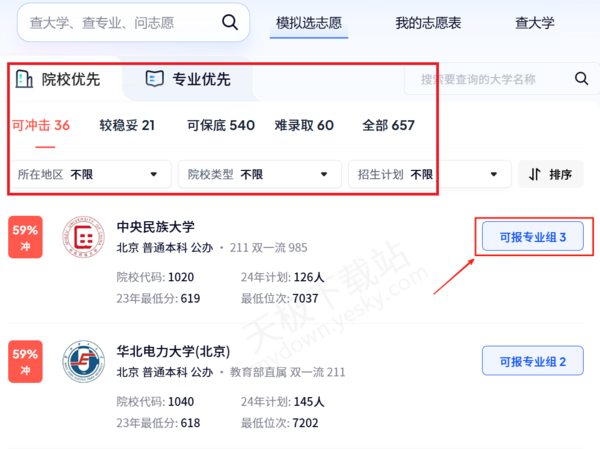The image size is (600, 449).
Task: Click 可报专业组 3 for 中央民族大学
Action: (x=533, y=237)
